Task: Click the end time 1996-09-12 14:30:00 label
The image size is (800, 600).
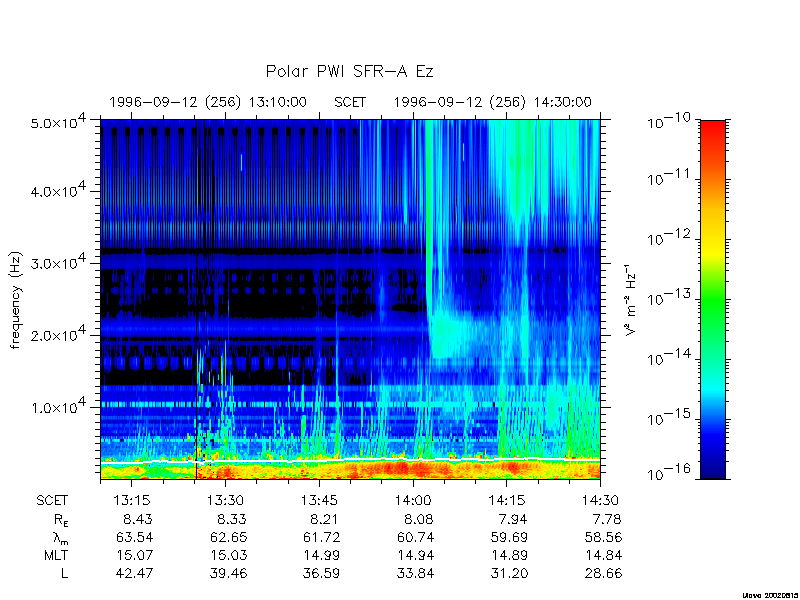Action: [x=492, y=103]
